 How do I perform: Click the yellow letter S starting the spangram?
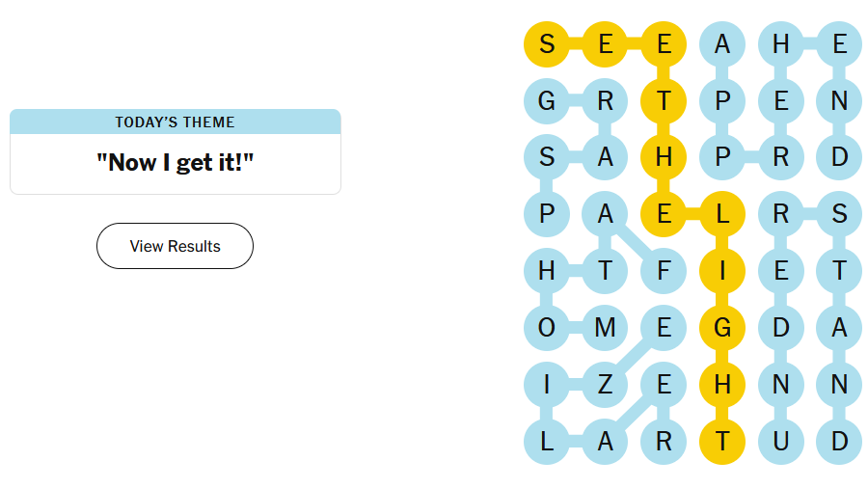(547, 43)
